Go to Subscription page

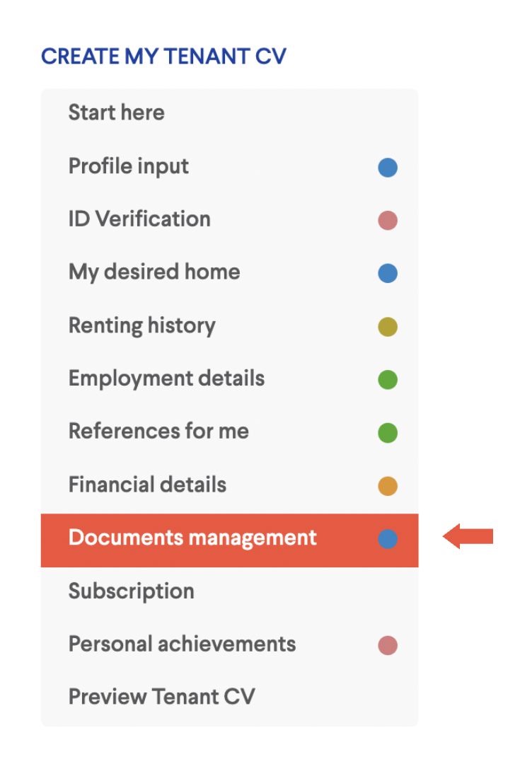click(x=229, y=591)
